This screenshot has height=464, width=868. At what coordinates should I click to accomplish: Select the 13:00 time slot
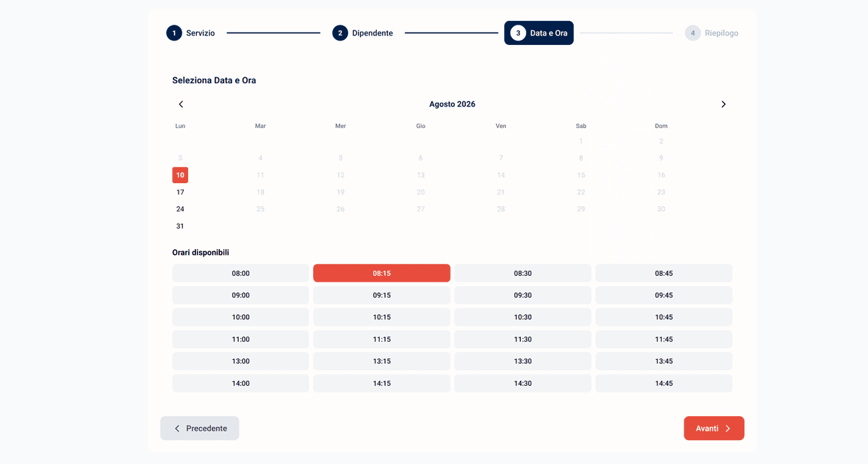point(241,362)
